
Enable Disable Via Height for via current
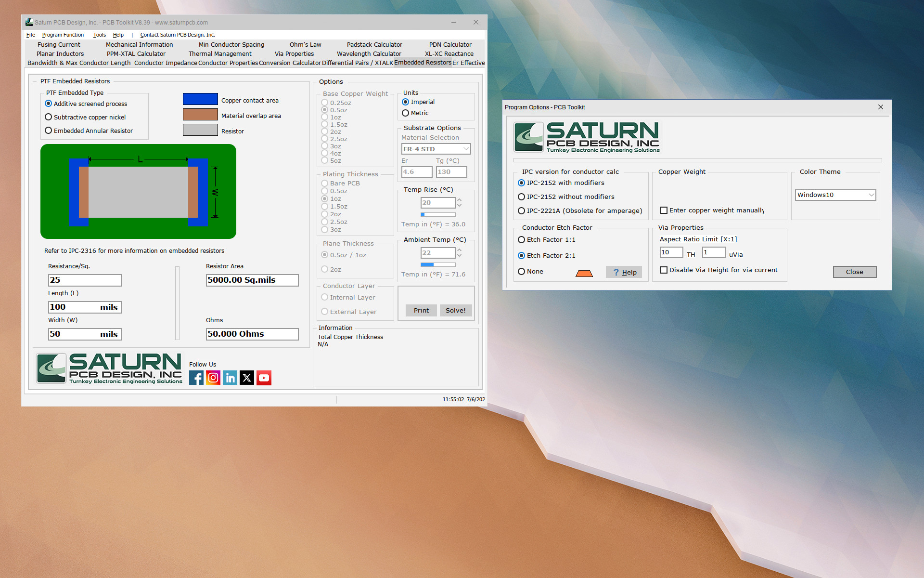[664, 270]
